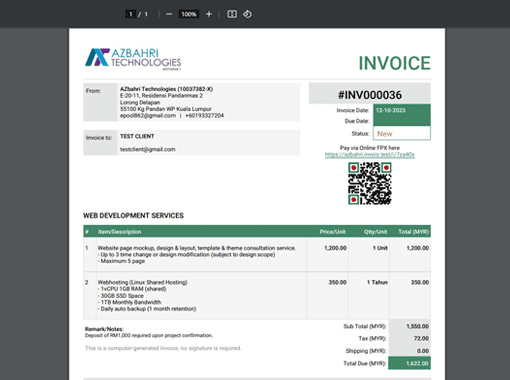
Task: Click the Qtty/Unit column header
Action: pos(375,232)
